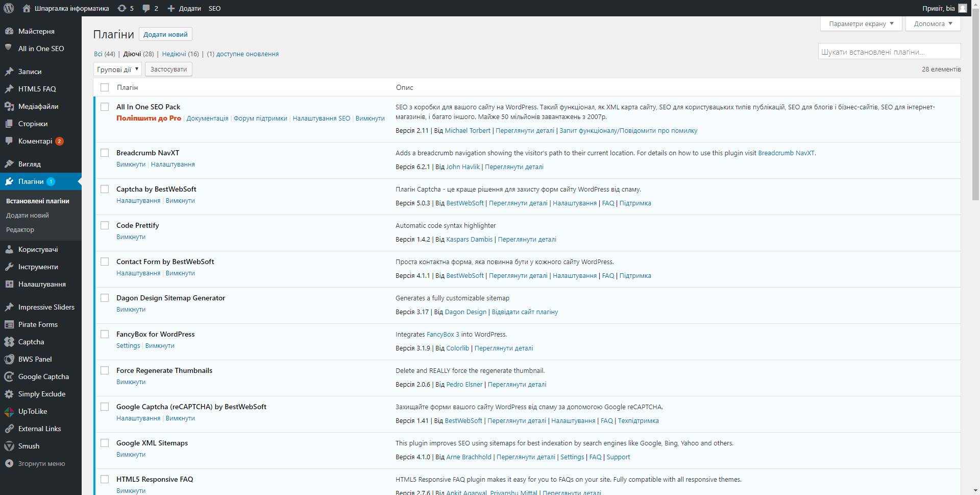
Task: Click the Майстерня dashboard icon
Action: pos(9,31)
